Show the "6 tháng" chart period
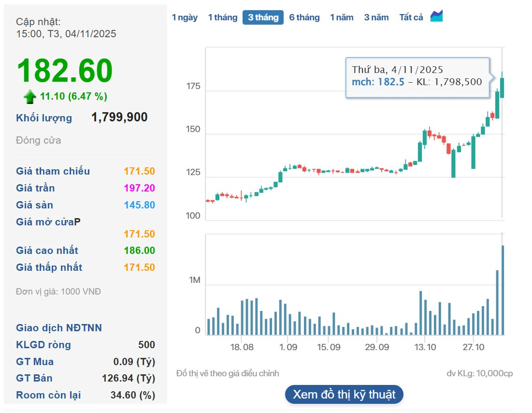Screen dimensions: 532x413 (304, 17)
